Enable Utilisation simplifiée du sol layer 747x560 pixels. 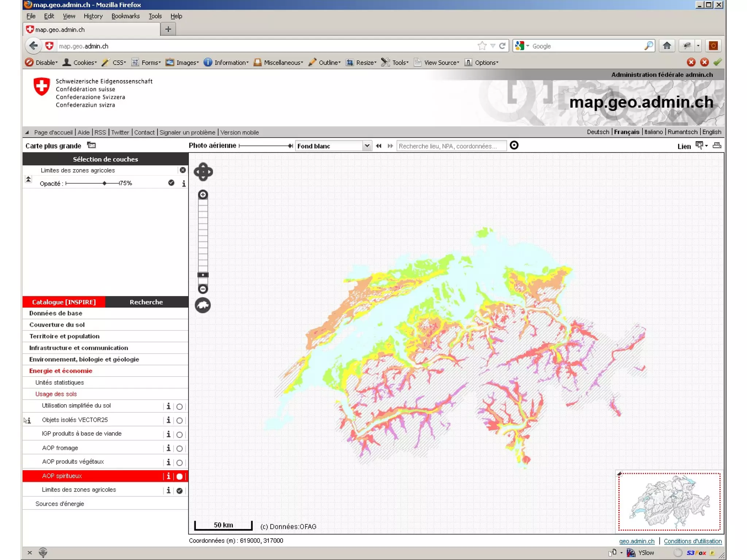click(179, 407)
